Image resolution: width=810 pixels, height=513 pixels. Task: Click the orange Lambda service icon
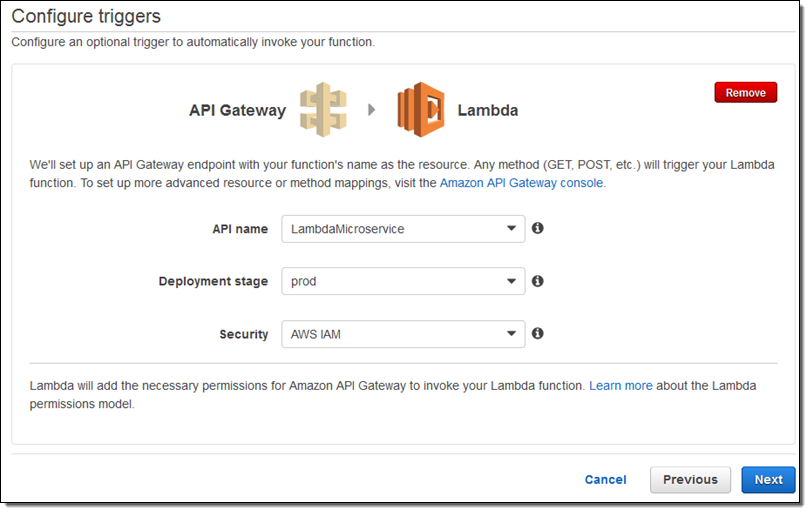pos(421,110)
